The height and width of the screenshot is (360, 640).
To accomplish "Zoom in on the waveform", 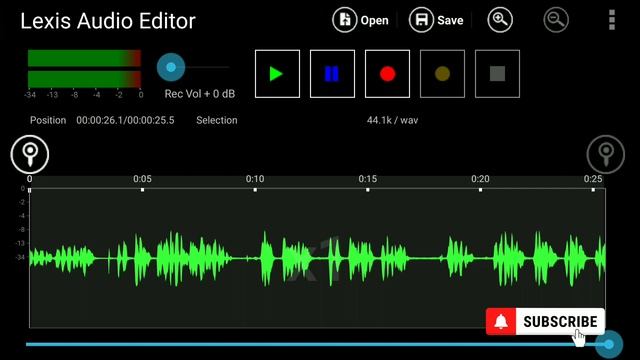I will [x=500, y=20].
